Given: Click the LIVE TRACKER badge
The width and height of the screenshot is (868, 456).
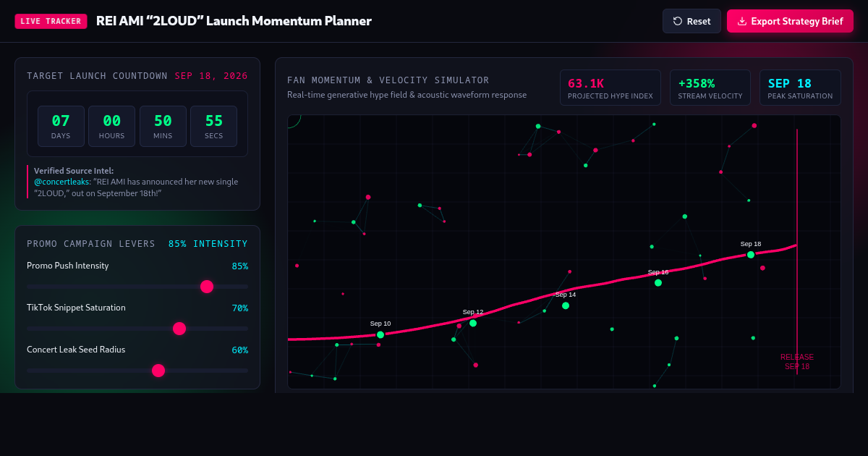Looking at the screenshot, I should point(51,21).
